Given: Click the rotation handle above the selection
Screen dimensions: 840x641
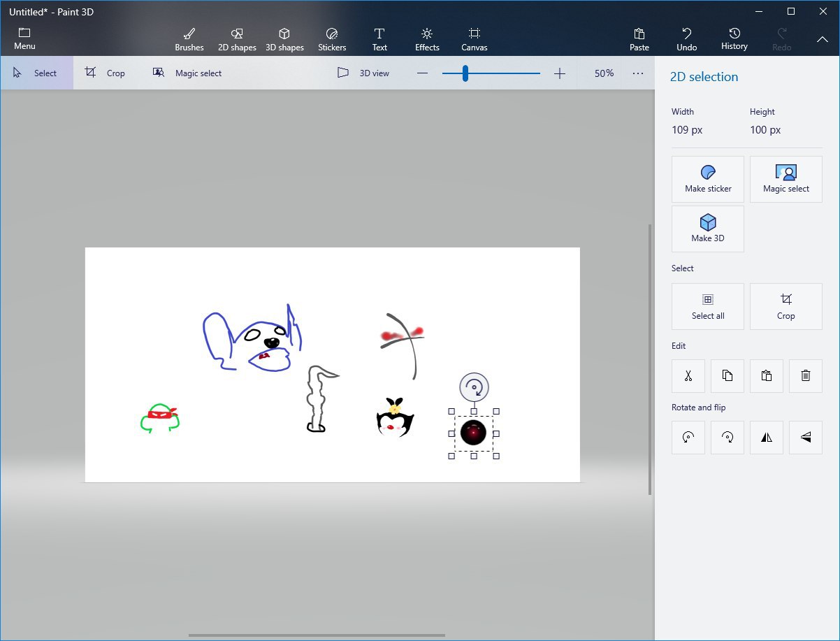Looking at the screenshot, I should click(474, 387).
